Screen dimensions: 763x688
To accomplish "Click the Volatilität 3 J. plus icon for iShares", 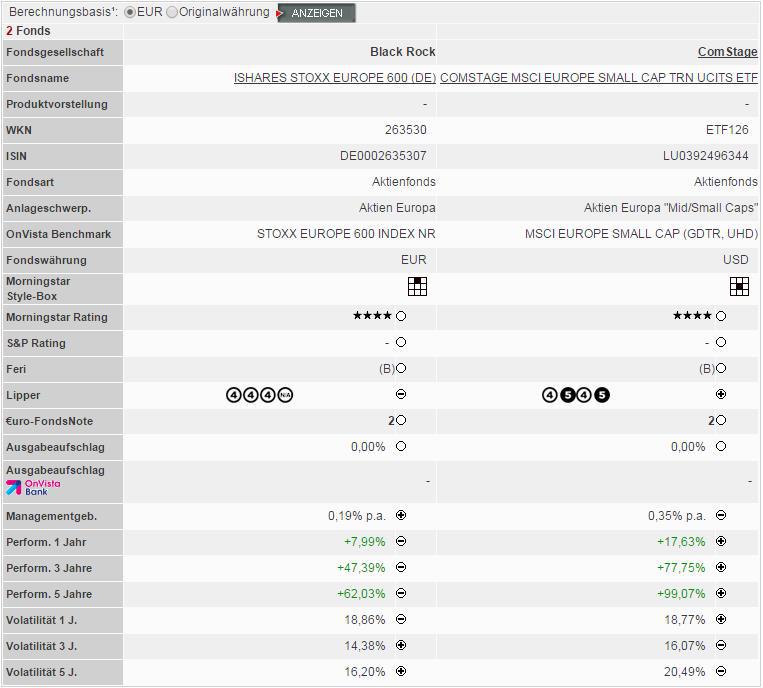I will (x=401, y=645).
